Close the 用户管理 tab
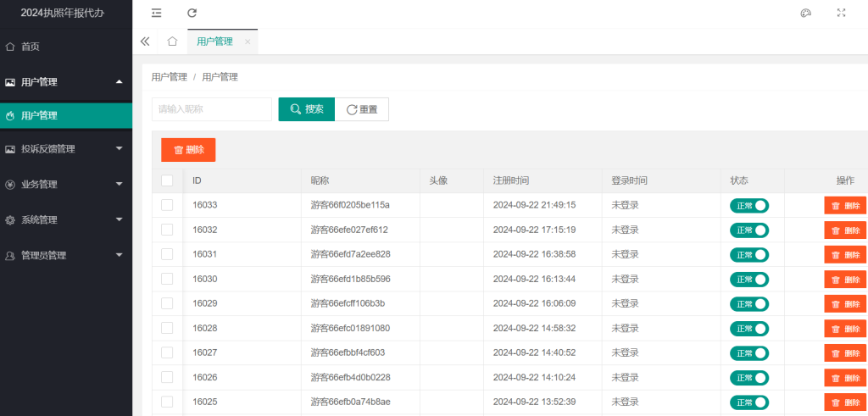 248,42
